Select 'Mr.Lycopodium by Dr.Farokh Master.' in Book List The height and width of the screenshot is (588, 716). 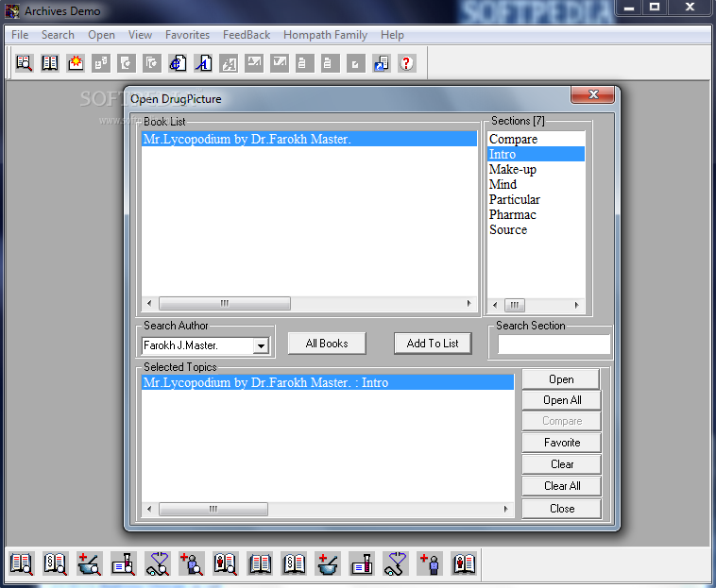point(309,139)
